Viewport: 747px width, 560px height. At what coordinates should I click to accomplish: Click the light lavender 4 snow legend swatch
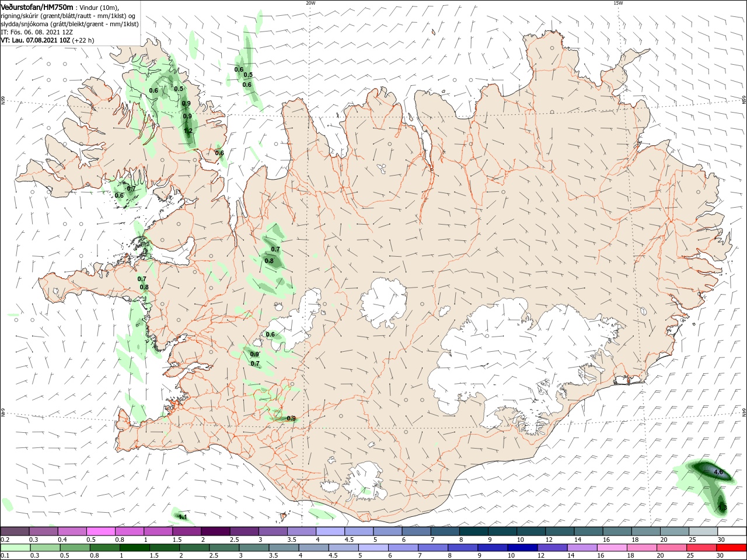[330, 531]
